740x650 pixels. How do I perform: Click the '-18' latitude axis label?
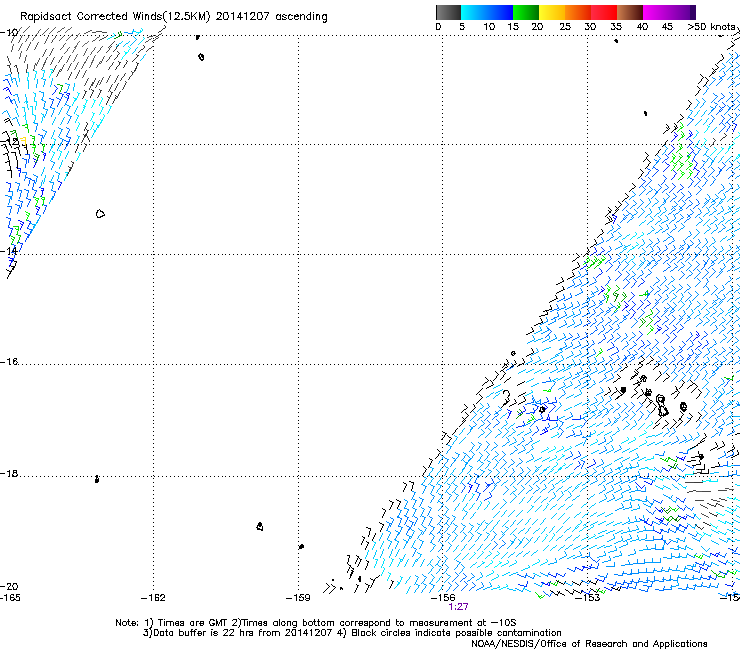(x=9, y=473)
